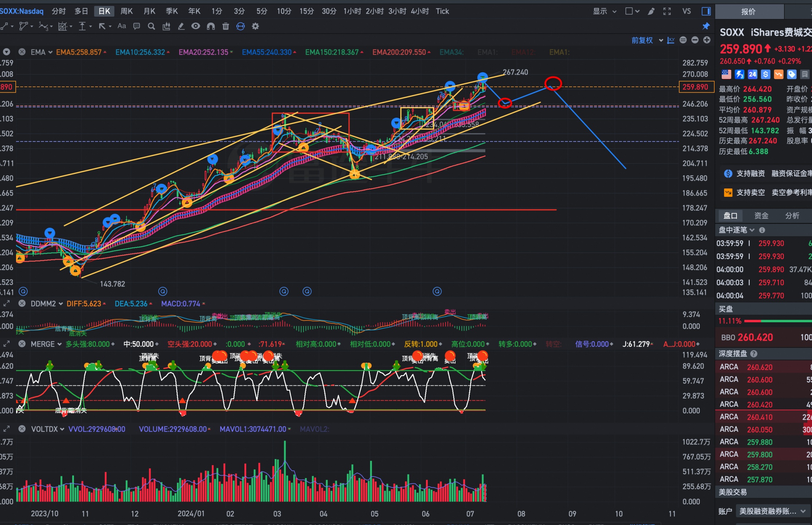Switch to the 周K weekly chart
Image resolution: width=812 pixels, height=525 pixels.
[126, 11]
